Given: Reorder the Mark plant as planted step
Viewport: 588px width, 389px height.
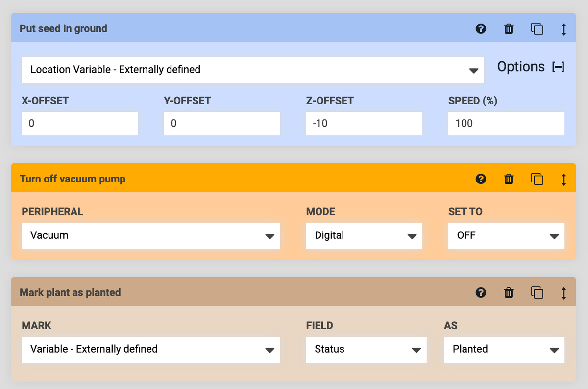Looking at the screenshot, I should 563,293.
